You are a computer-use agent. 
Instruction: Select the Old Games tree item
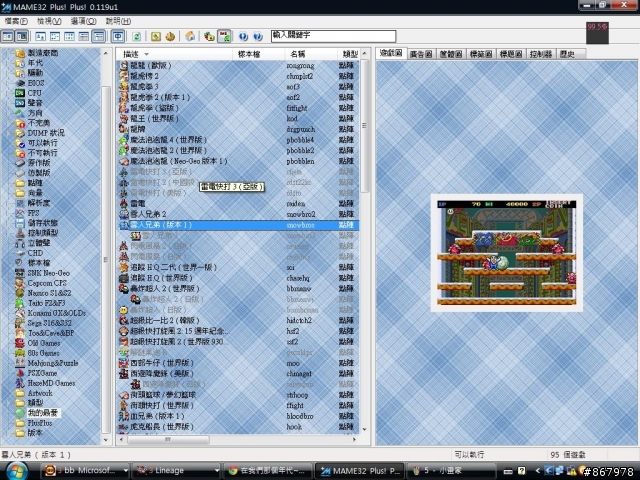pyautogui.click(x=44, y=343)
